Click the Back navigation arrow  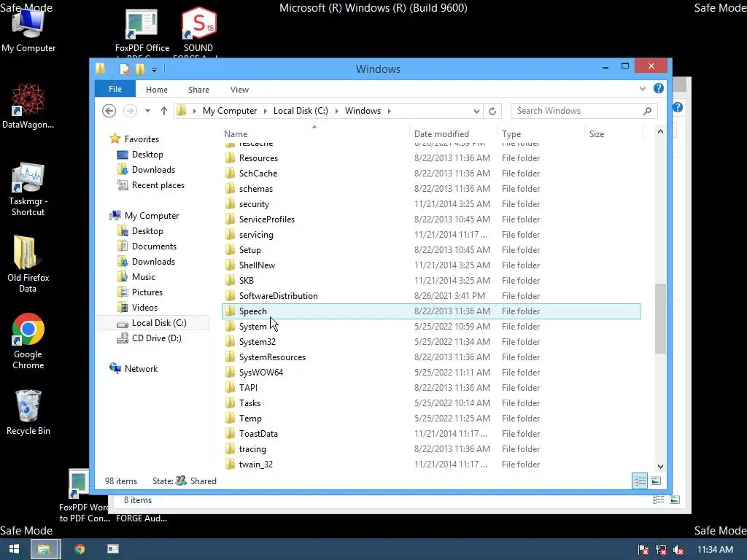[x=109, y=111]
